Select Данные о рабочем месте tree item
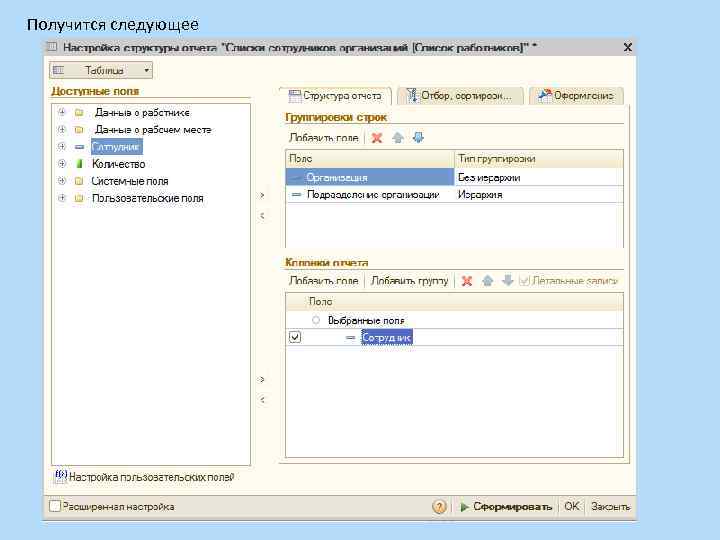The width and height of the screenshot is (720, 540). coord(153,130)
